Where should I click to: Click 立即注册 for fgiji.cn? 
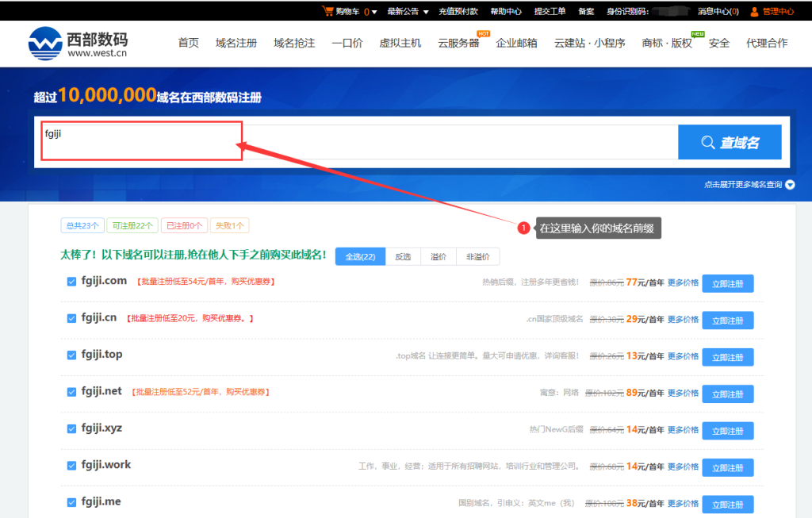coord(727,320)
